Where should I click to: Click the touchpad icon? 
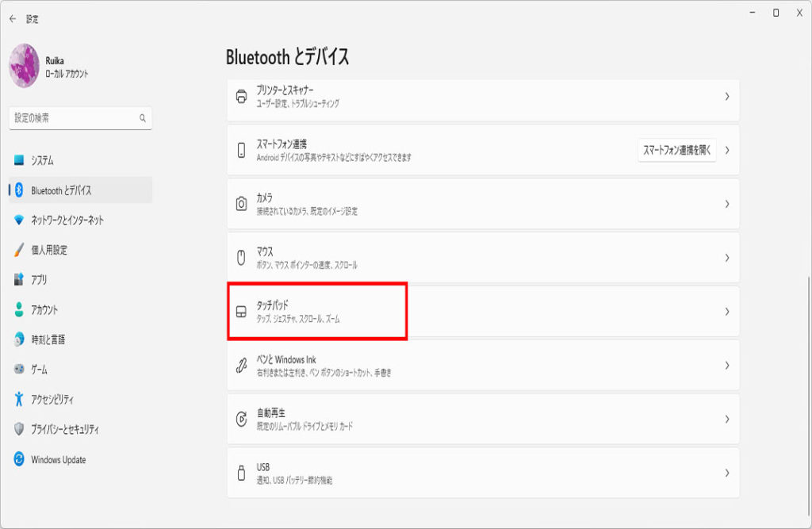242,312
